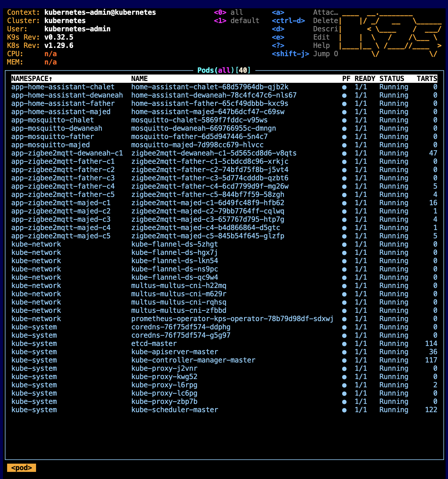Click the READY column header
Screen dimensions: 448x479
coord(365,79)
